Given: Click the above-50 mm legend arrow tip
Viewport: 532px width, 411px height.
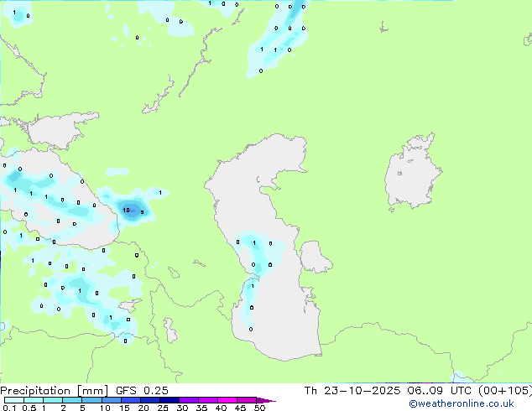Looking at the screenshot, I should (266, 400).
